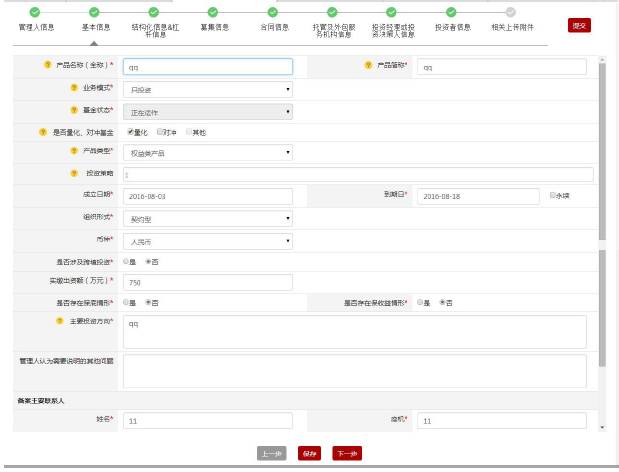Click the help icon beside 主要投资方向
Image resolution: width=619 pixels, height=472 pixels.
[x=60, y=321]
